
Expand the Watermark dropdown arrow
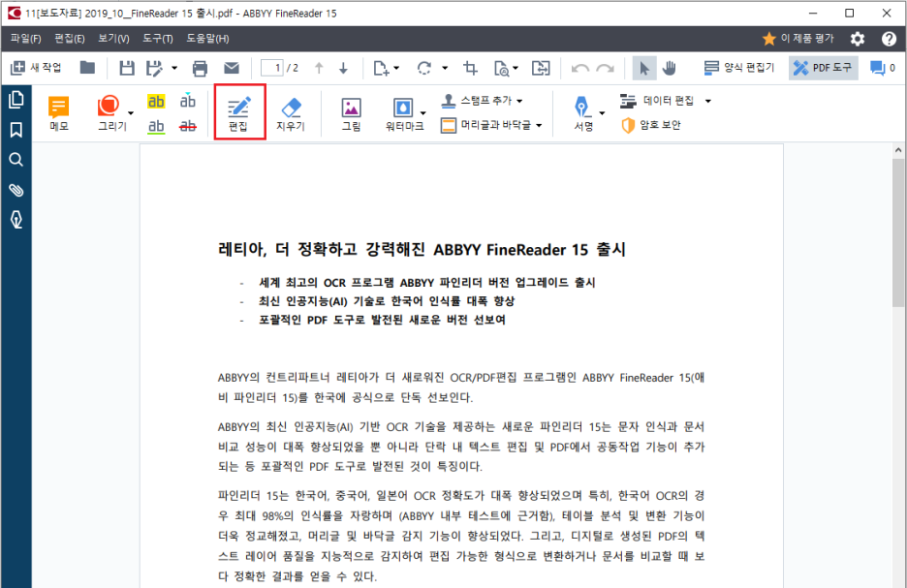click(423, 113)
